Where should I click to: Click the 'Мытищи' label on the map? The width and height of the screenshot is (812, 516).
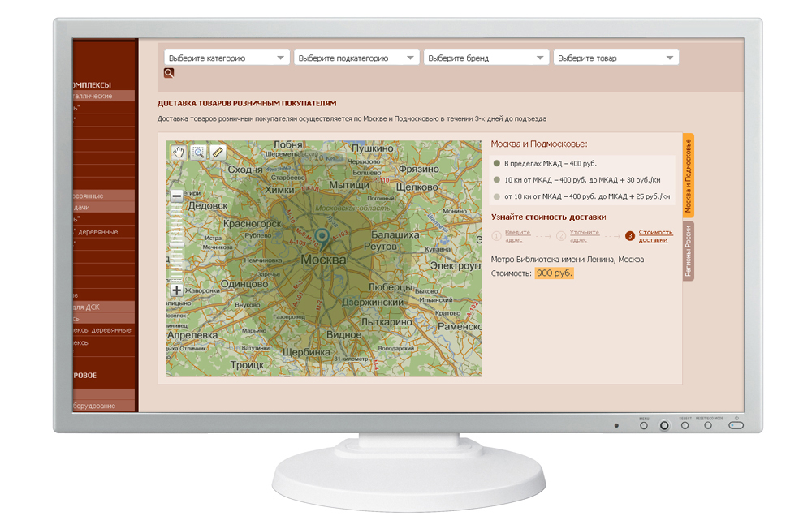349,185
